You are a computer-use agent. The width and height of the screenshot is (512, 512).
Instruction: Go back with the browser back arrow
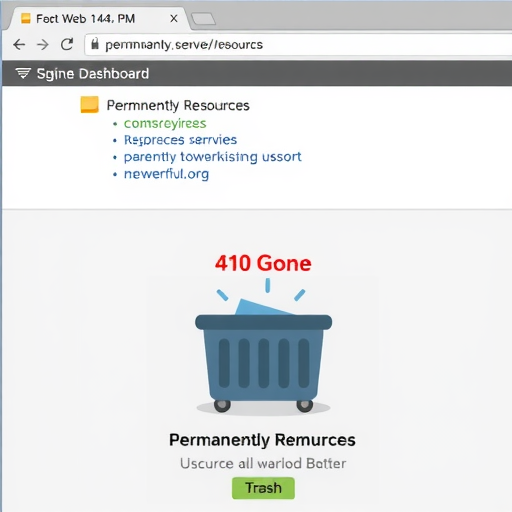(x=19, y=45)
